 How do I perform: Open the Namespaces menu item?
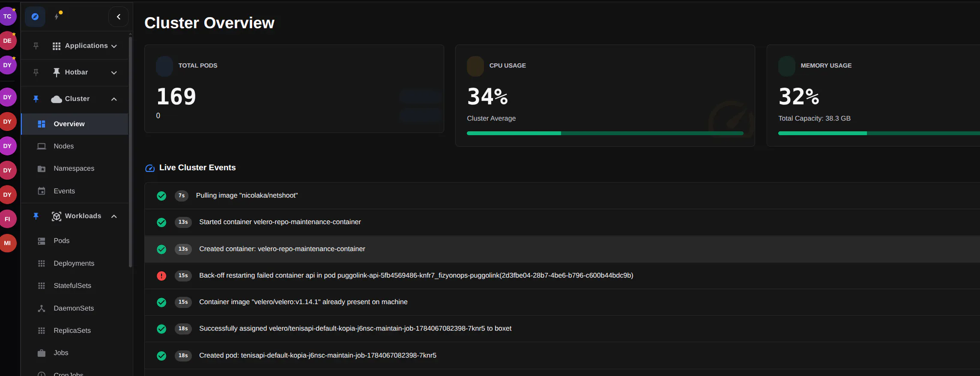(x=75, y=169)
